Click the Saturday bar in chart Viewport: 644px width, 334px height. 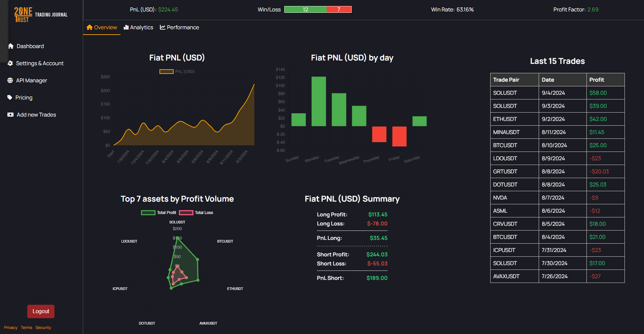[420, 121]
